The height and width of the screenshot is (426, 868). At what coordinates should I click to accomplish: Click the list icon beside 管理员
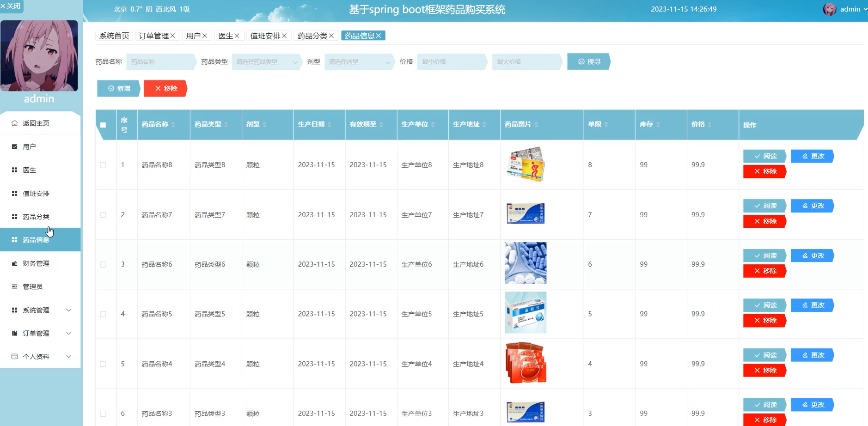click(14, 286)
